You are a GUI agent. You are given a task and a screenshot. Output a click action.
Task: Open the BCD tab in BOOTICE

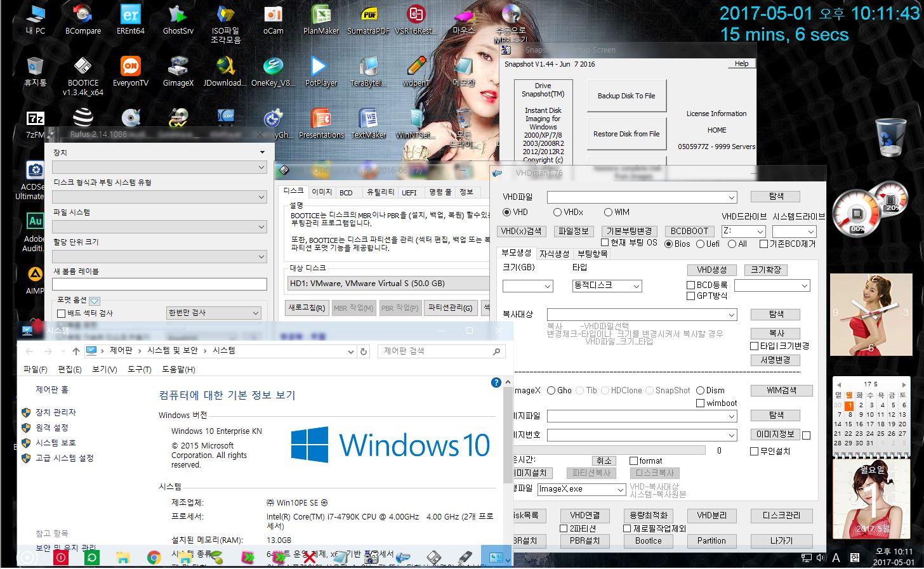(346, 192)
